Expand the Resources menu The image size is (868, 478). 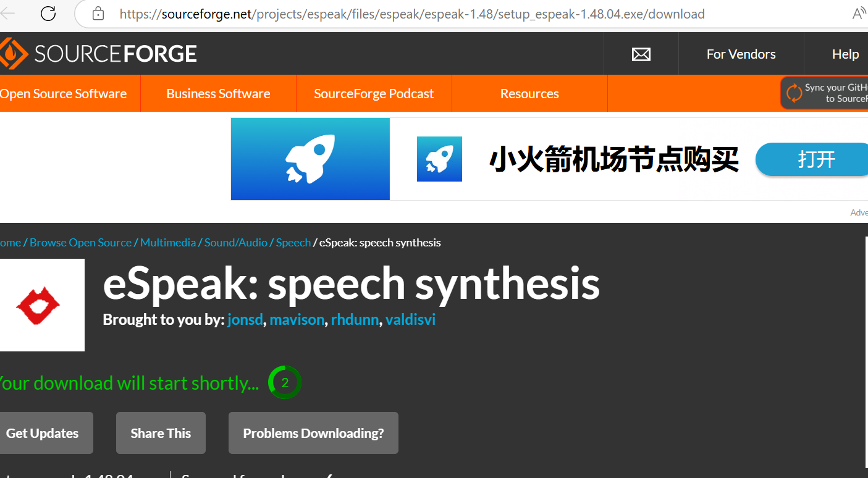[529, 94]
